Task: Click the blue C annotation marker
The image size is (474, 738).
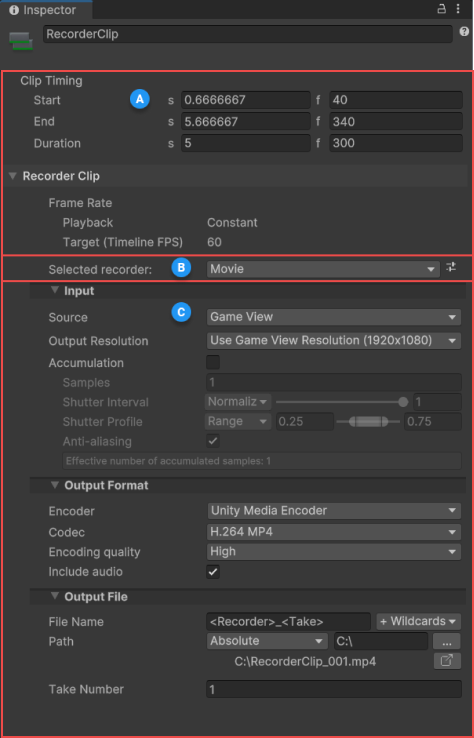Action: pyautogui.click(x=181, y=312)
